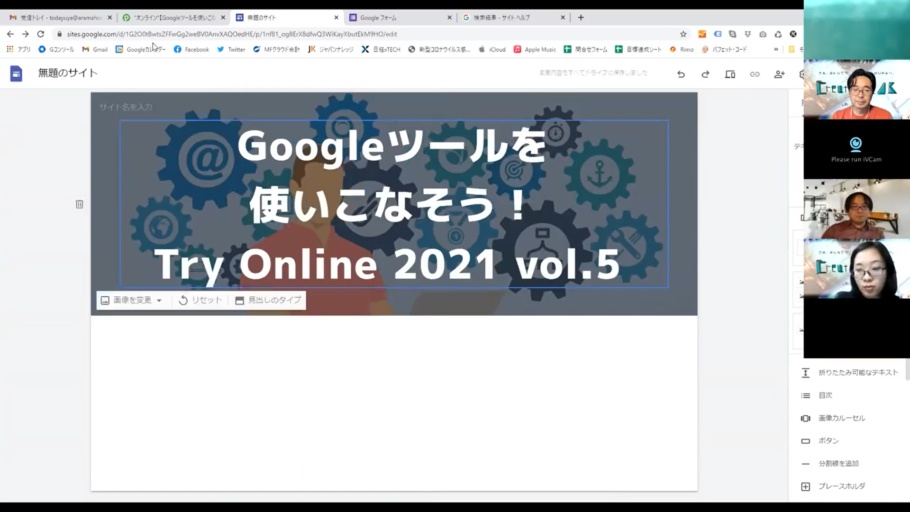Screen dimensions: 910x512
Task: Insert a placeholder element
Action: tap(833, 486)
